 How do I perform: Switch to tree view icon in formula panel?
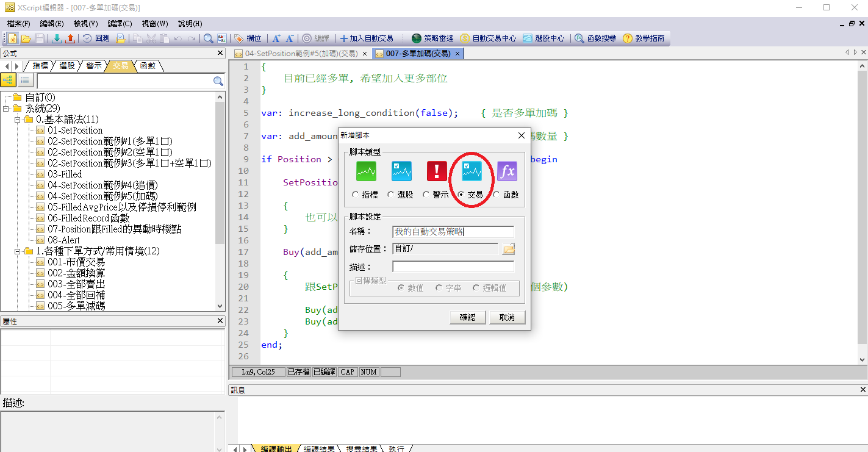[9, 81]
